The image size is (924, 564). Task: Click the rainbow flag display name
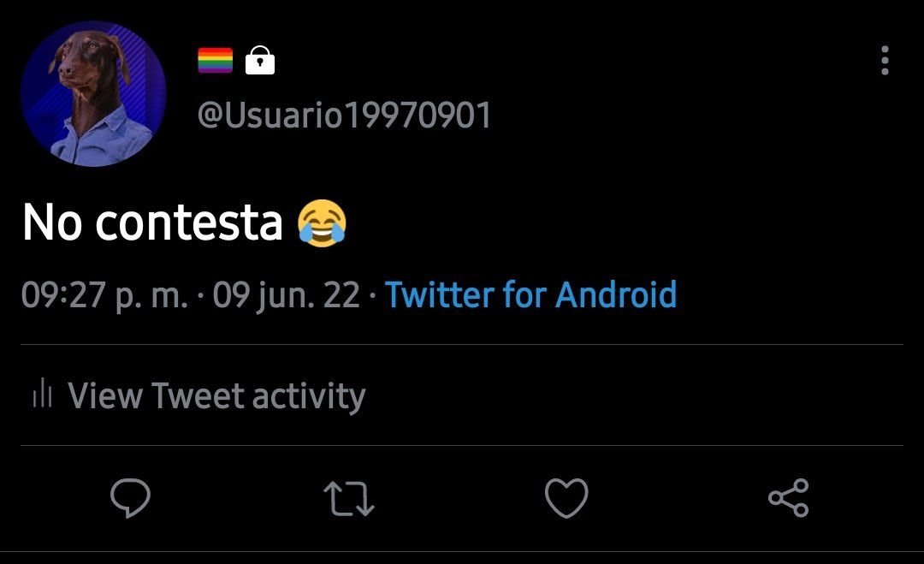coord(215,60)
